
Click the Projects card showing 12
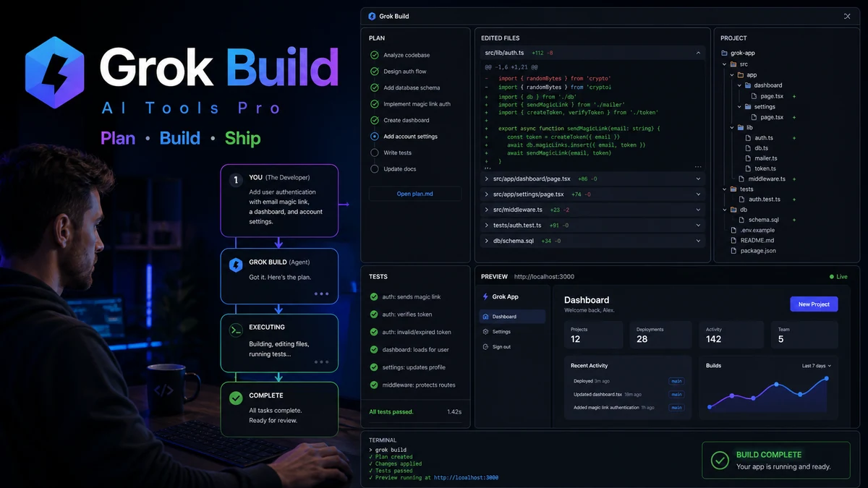click(x=593, y=335)
